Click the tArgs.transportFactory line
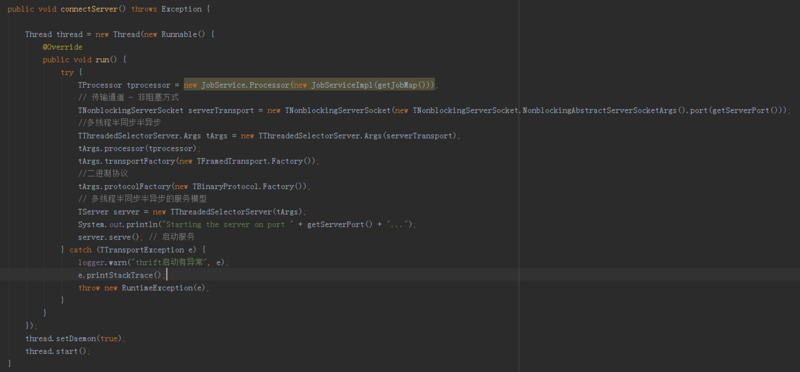The width and height of the screenshot is (800, 372). pyautogui.click(x=198, y=161)
